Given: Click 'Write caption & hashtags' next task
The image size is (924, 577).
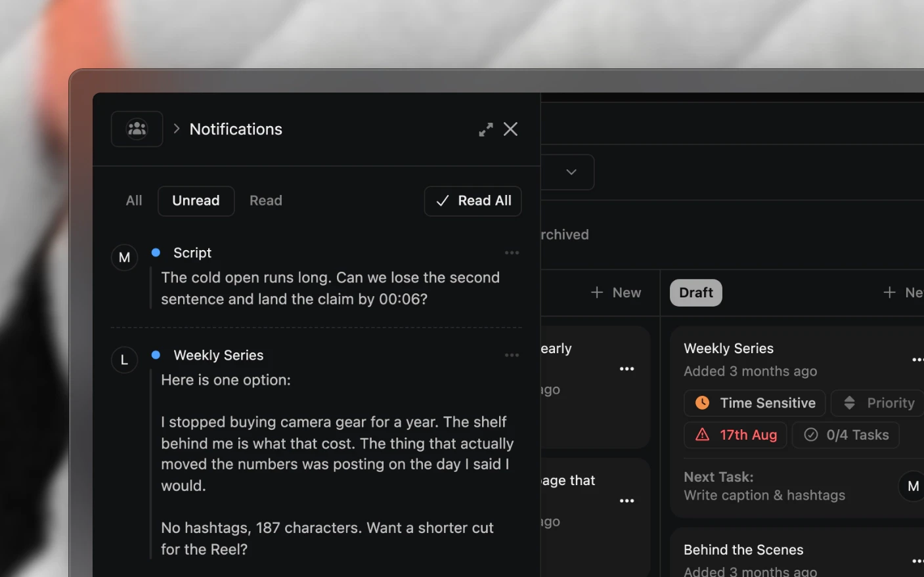Looking at the screenshot, I should (x=764, y=496).
